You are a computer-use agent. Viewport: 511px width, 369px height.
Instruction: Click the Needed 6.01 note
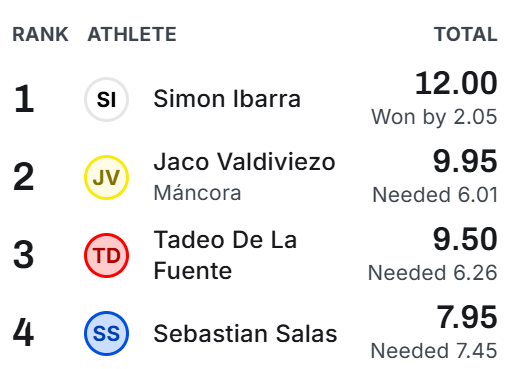tap(435, 195)
